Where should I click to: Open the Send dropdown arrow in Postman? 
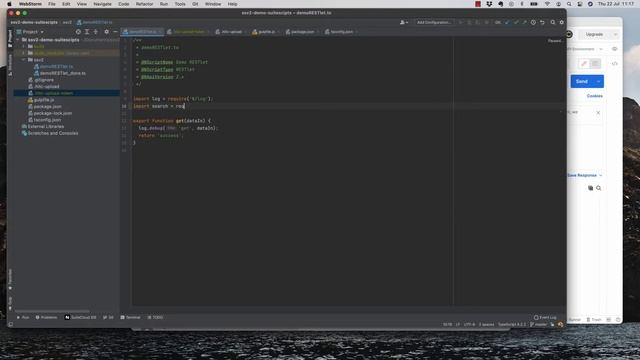coord(598,81)
